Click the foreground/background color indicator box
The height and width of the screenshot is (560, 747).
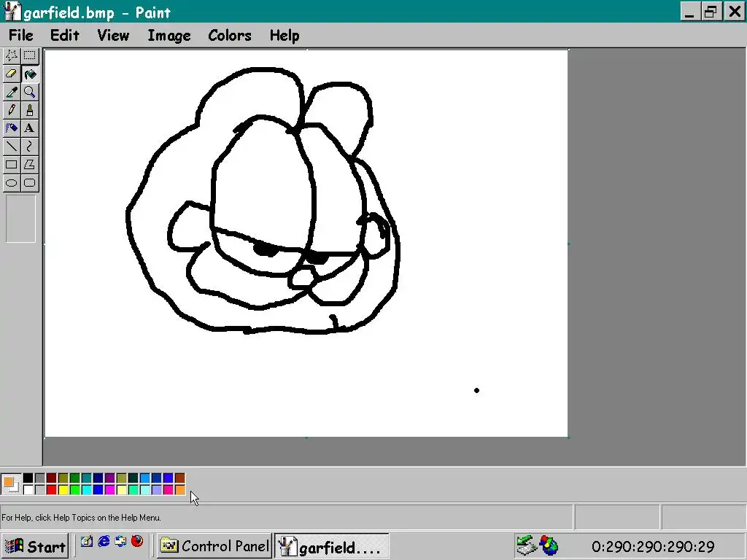click(11, 484)
